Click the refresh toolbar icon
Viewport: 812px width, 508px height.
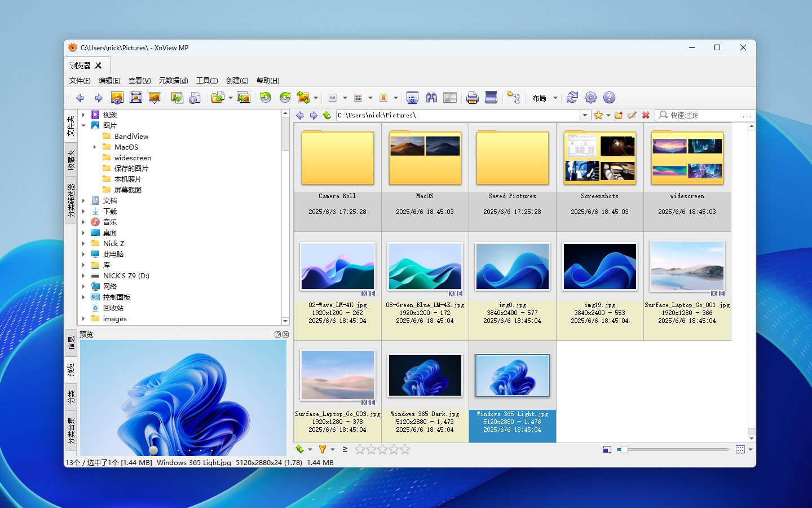[572, 98]
